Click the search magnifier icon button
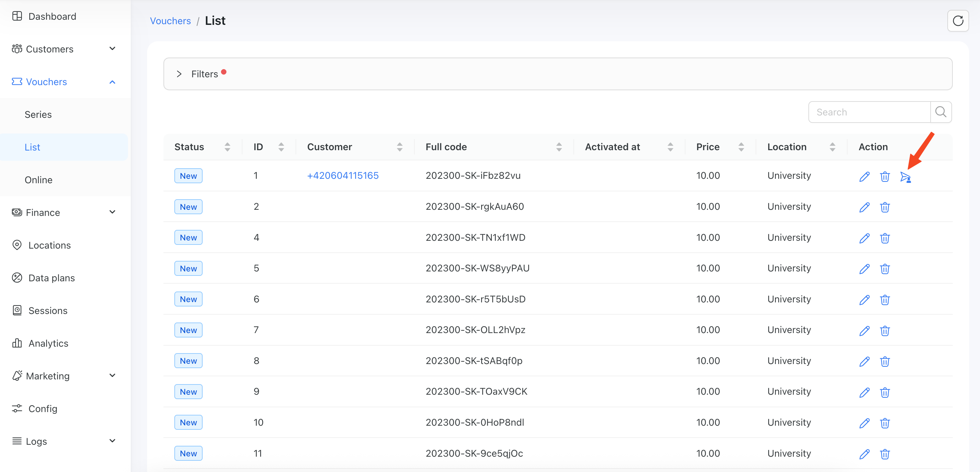980x472 pixels. click(941, 112)
